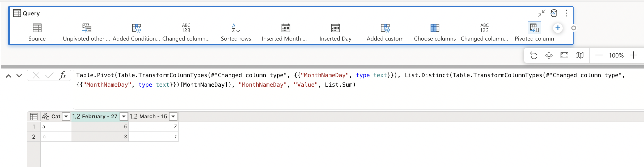Click the Query table icon in card header

pos(17,13)
